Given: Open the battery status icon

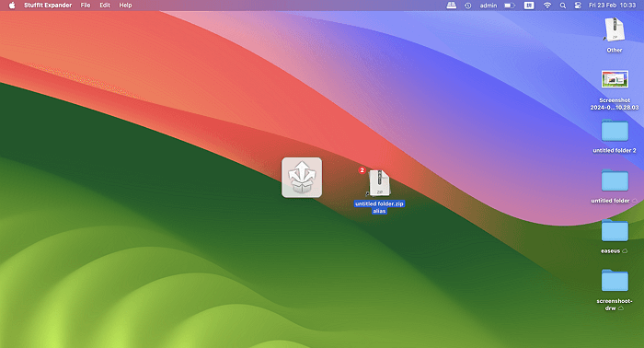Looking at the screenshot, I should (x=510, y=6).
